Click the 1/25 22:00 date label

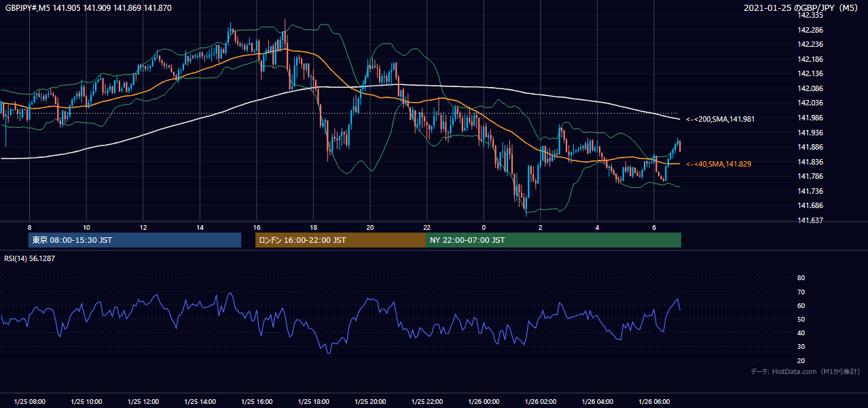coord(427,402)
